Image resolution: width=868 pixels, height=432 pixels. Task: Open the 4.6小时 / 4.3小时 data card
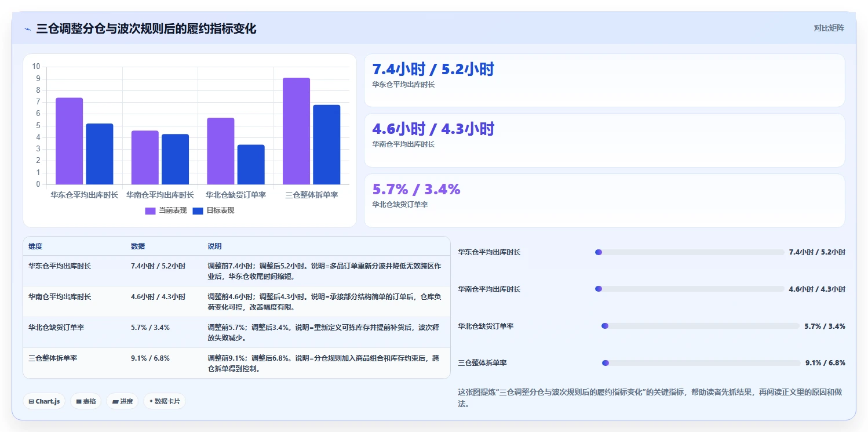pos(604,140)
